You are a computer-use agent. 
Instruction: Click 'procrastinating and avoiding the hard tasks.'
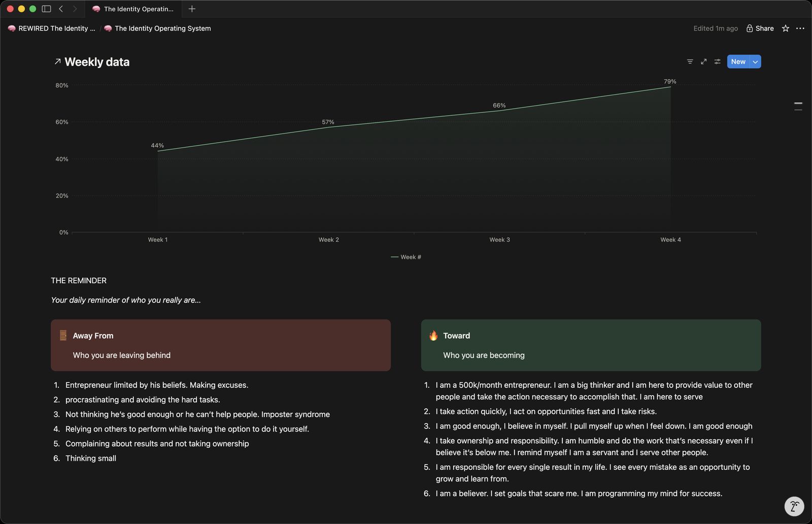pos(143,400)
